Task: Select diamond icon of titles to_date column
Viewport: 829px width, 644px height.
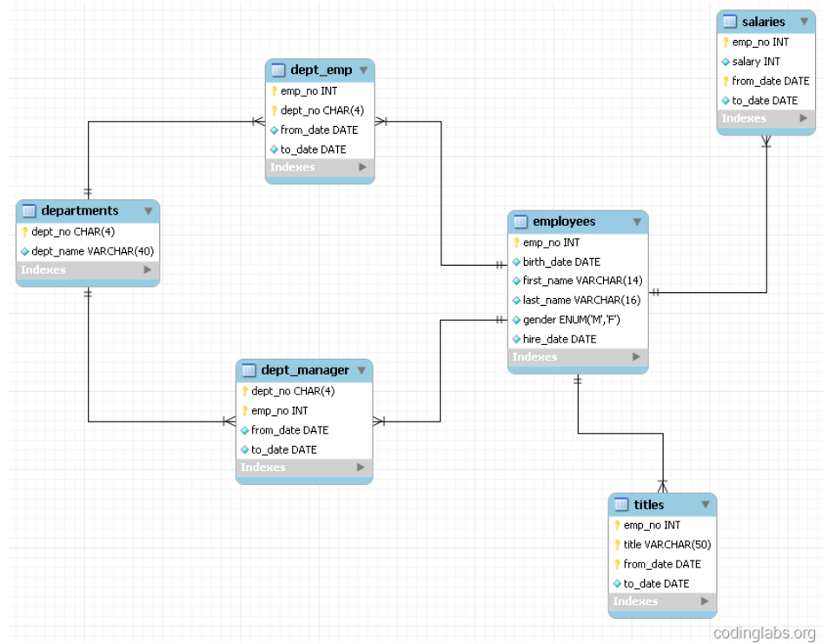Action: pyautogui.click(x=617, y=584)
